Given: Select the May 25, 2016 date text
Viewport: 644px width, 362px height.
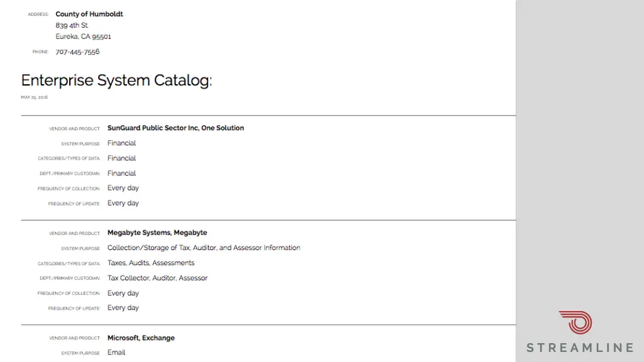Looking at the screenshot, I should point(34,97).
